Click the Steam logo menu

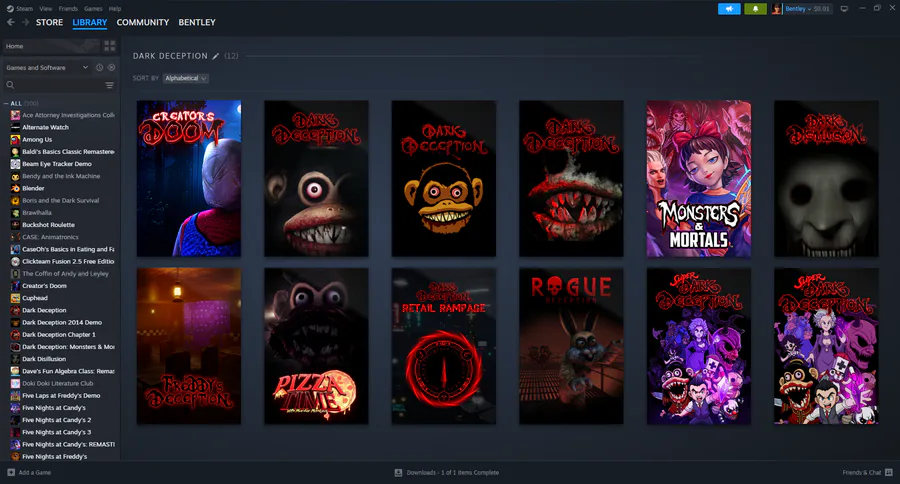point(10,9)
